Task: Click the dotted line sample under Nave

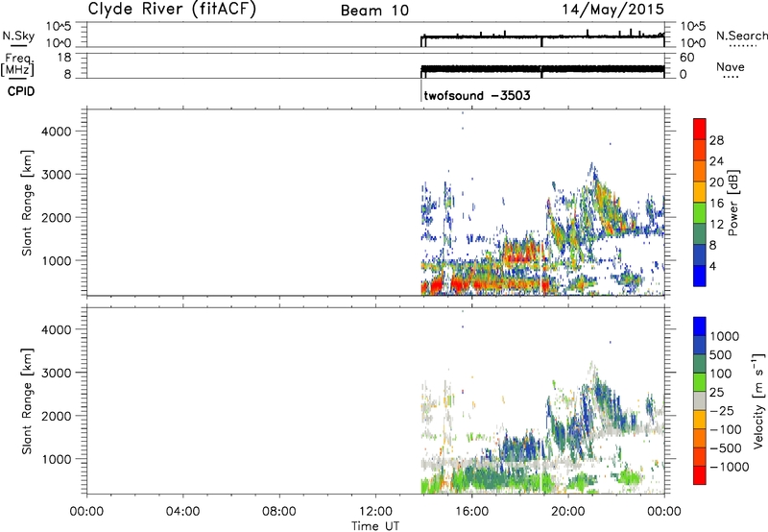Action: (x=731, y=77)
